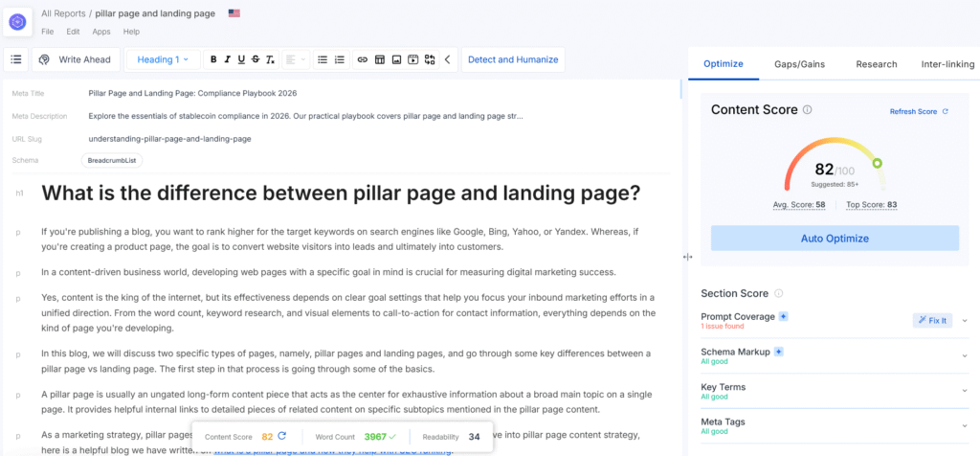This screenshot has width=980, height=456.
Task: Insert a table
Action: coord(379,59)
